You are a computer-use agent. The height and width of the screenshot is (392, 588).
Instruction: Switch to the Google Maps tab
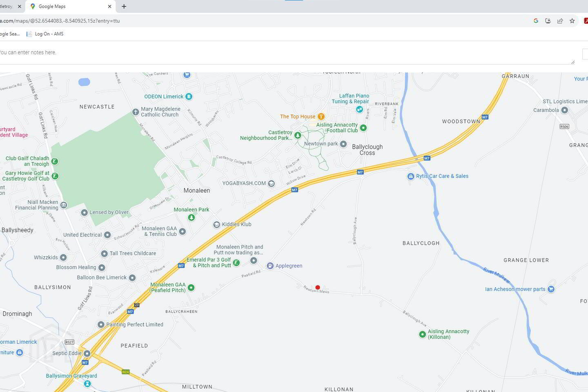tap(70, 7)
